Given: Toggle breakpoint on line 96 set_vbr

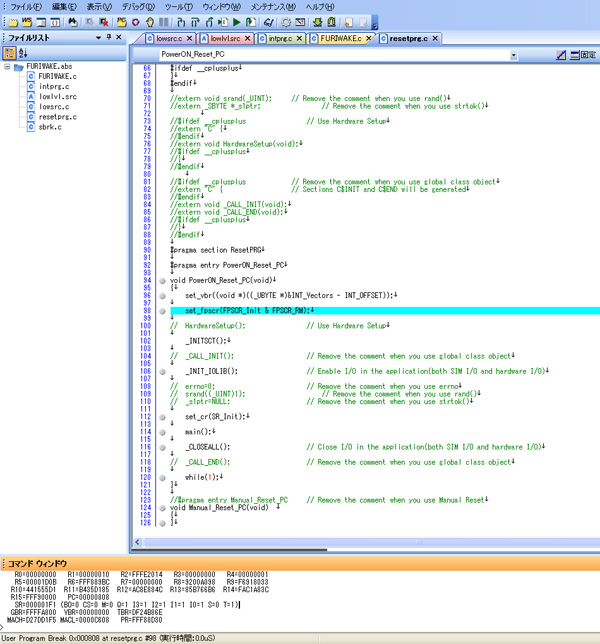Looking at the screenshot, I should point(162,296).
